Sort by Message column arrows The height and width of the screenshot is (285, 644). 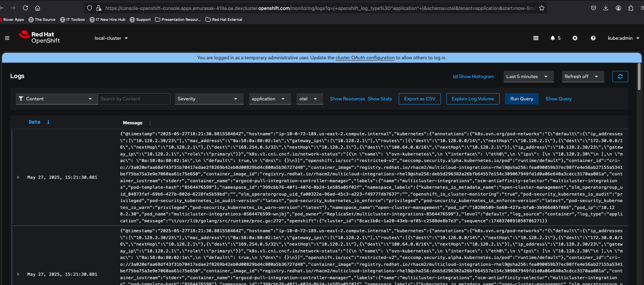pyautogui.click(x=150, y=123)
